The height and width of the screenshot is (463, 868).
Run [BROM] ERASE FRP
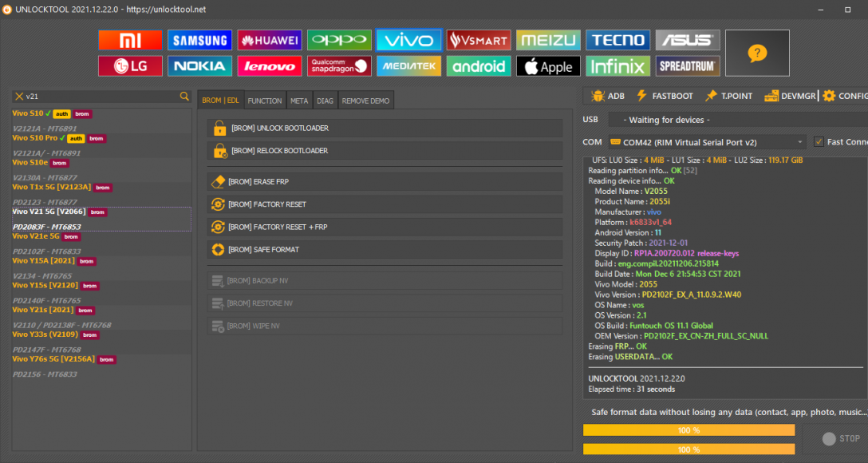[385, 182]
